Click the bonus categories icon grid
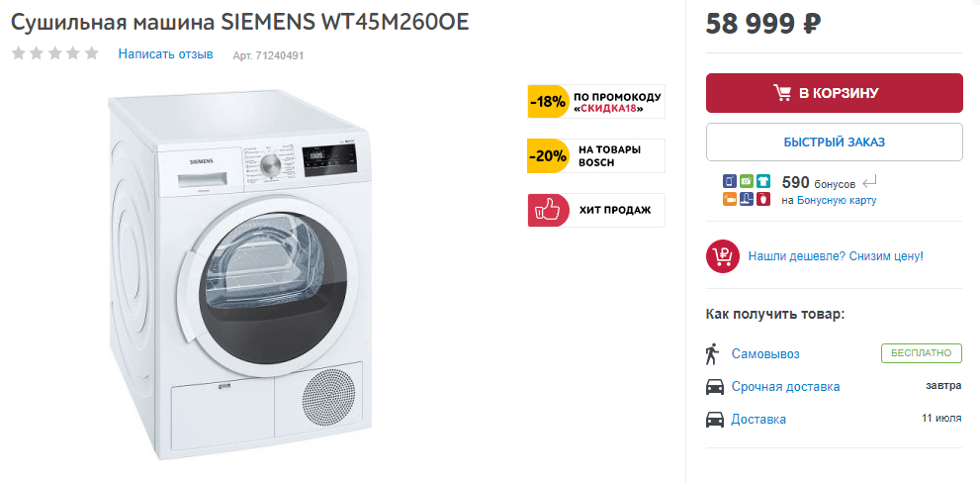The height and width of the screenshot is (483, 980). point(747,190)
